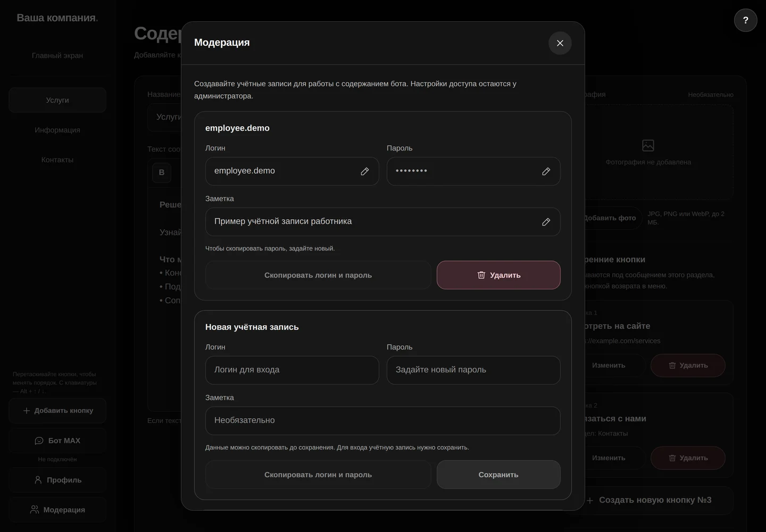Save the new account with Сохранить
Viewport: 766px width, 532px height.
tap(498, 475)
